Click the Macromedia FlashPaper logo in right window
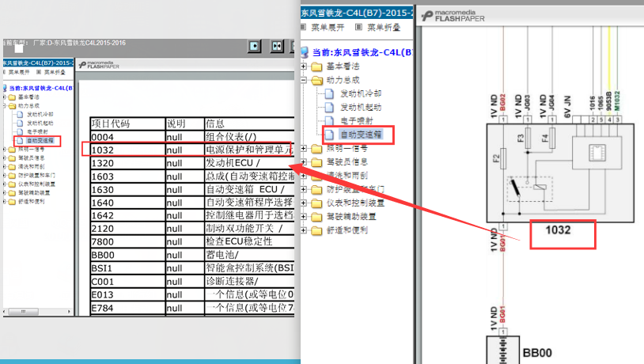This screenshot has height=364, width=644. coord(453,16)
